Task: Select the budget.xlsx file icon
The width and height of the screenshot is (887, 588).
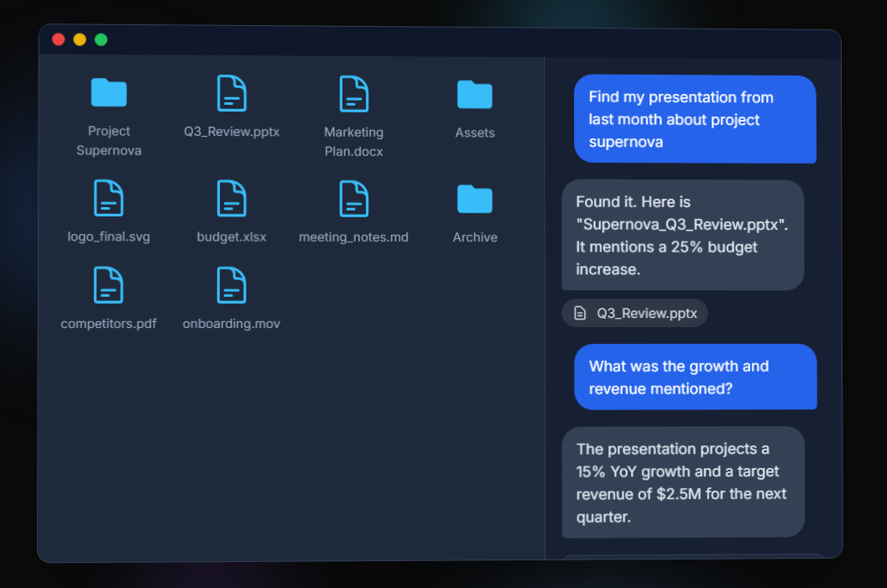Action: tap(232, 199)
